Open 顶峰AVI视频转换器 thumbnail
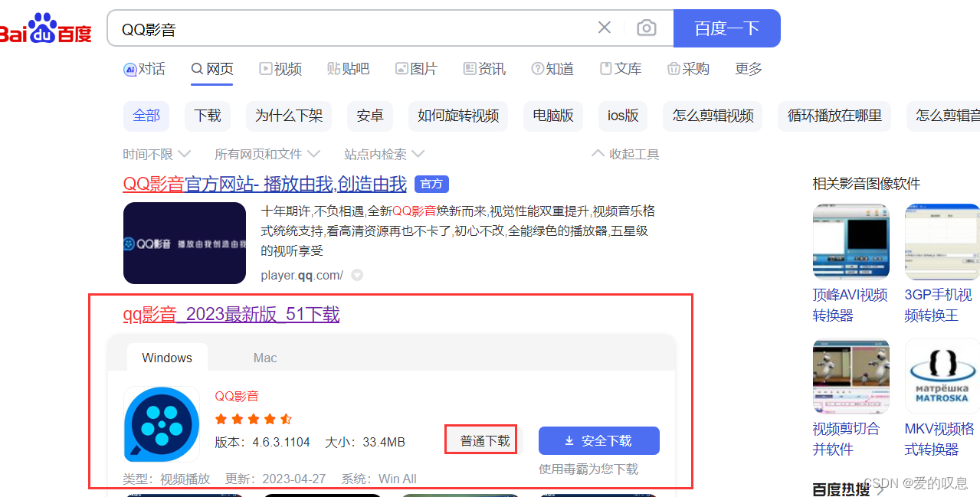The height and width of the screenshot is (497, 980). [x=851, y=242]
